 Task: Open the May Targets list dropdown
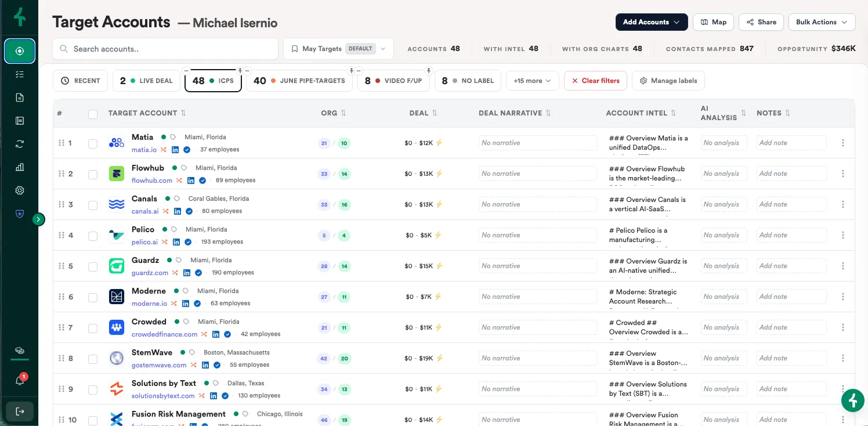(x=338, y=49)
